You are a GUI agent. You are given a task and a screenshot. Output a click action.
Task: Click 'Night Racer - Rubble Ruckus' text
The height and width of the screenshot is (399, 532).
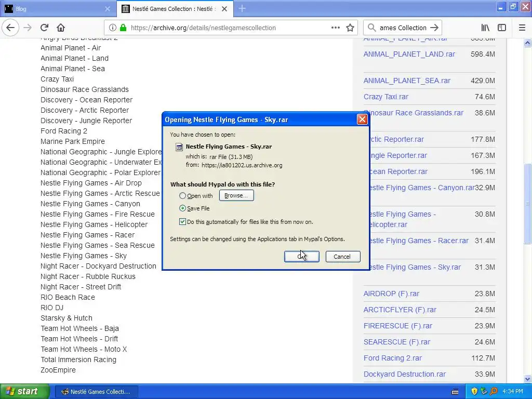[x=88, y=276]
